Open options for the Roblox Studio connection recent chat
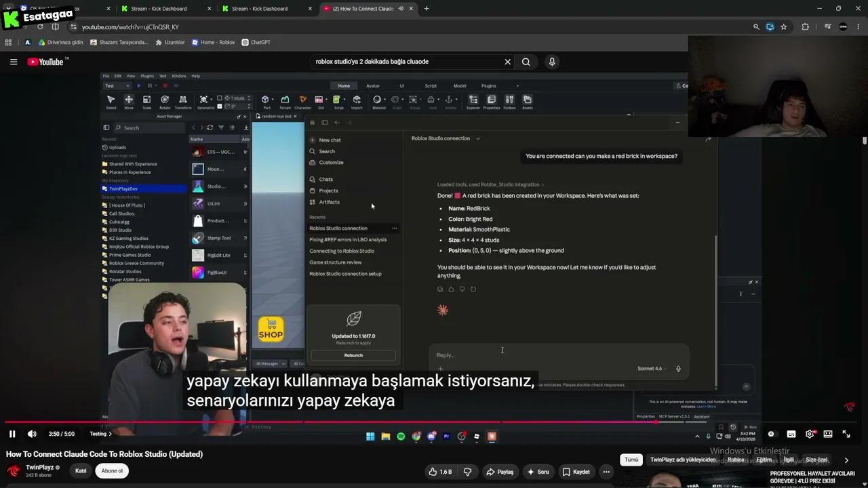868x488 pixels. 395,228
